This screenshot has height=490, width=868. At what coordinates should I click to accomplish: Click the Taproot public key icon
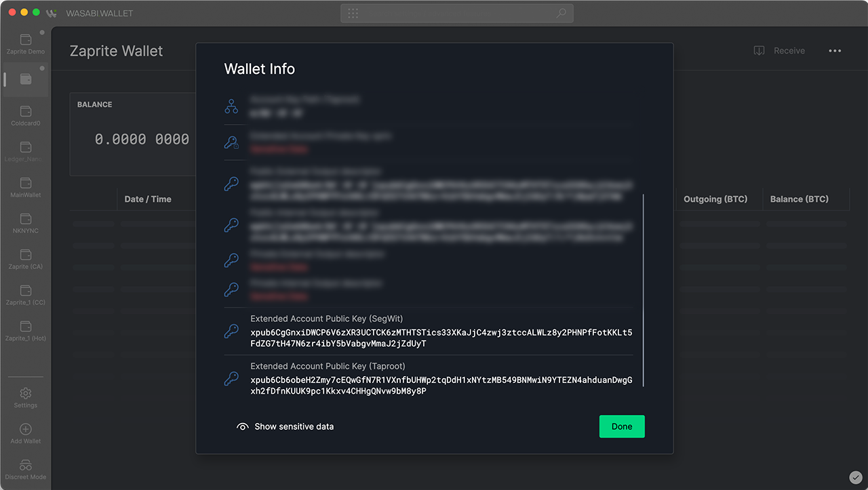click(x=231, y=379)
